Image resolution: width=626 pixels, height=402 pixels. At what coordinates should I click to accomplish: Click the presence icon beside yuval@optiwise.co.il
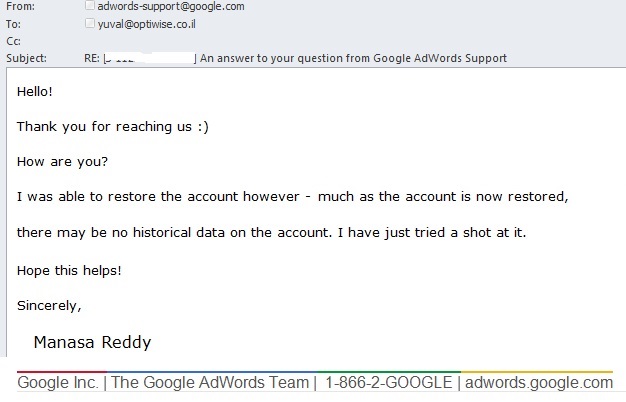91,23
